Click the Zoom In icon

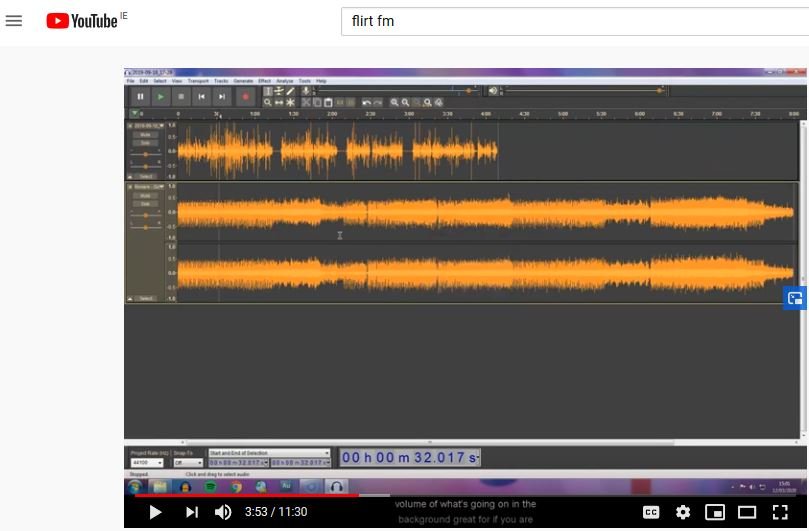395,103
